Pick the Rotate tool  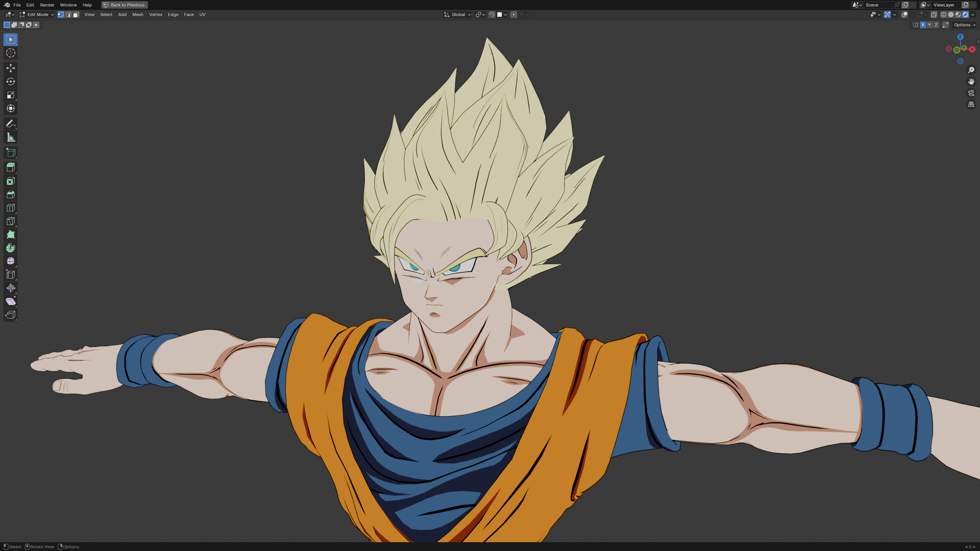(x=11, y=82)
